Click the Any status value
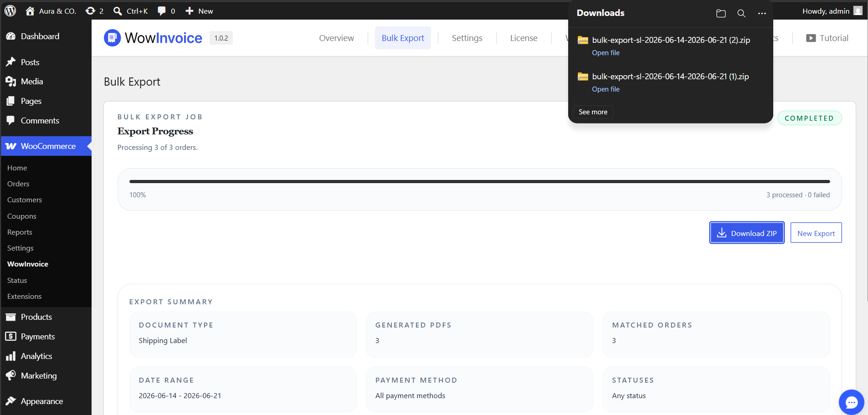 point(629,396)
